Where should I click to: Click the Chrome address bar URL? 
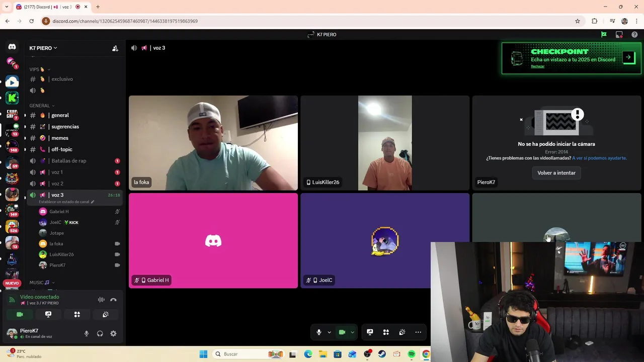[125, 21]
